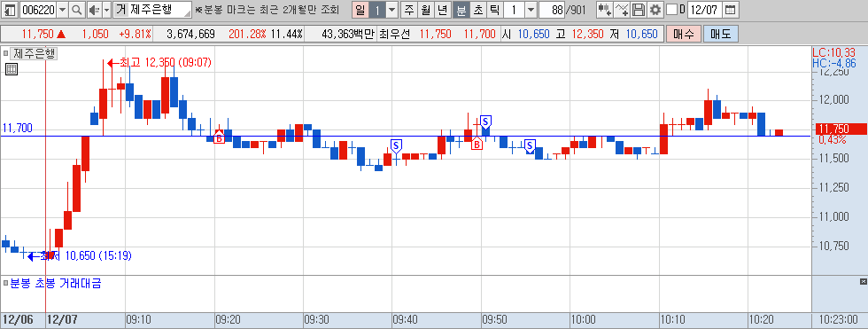Open the calendar date picker icon

tap(731, 10)
